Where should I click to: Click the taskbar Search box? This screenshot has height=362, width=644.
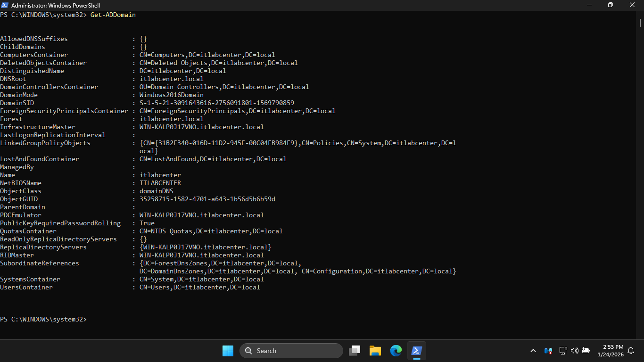(291, 351)
